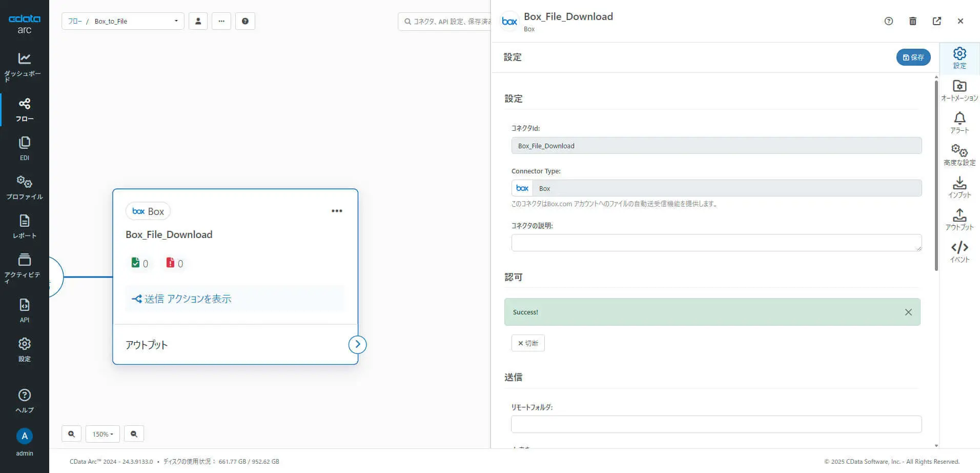Open the Activity log icon
This screenshot has height=473, width=980.
pyautogui.click(x=24, y=267)
